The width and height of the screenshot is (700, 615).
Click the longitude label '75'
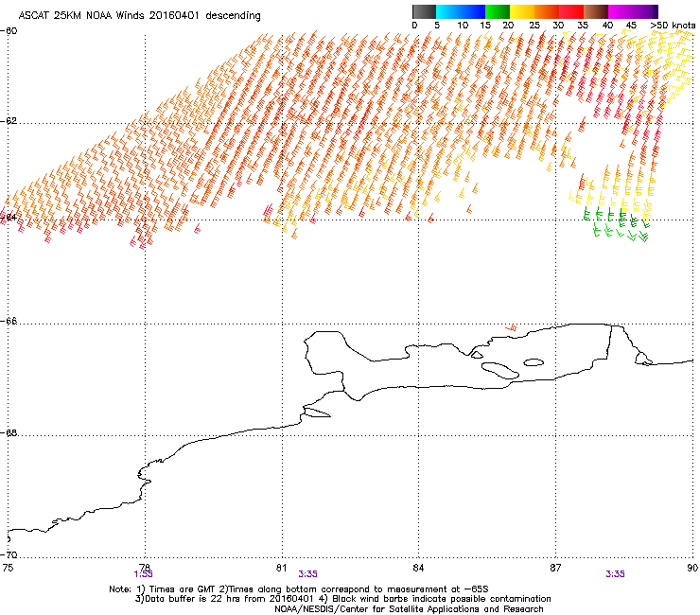point(8,568)
